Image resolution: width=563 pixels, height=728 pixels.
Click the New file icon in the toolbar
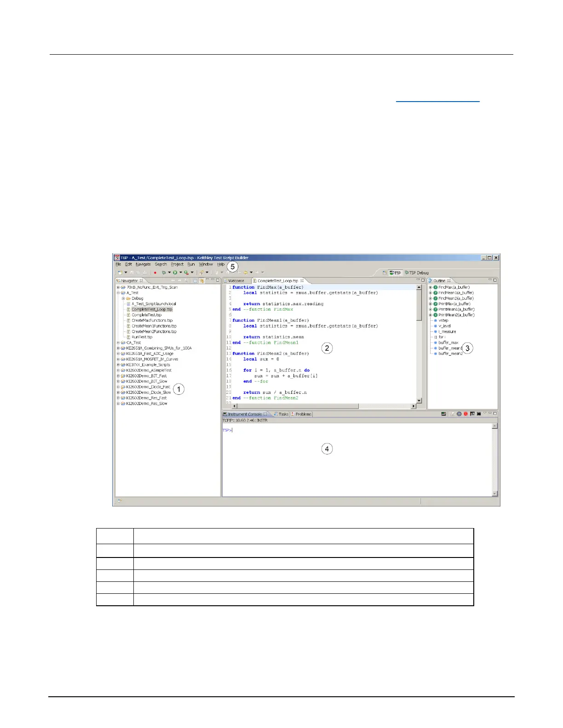point(120,273)
